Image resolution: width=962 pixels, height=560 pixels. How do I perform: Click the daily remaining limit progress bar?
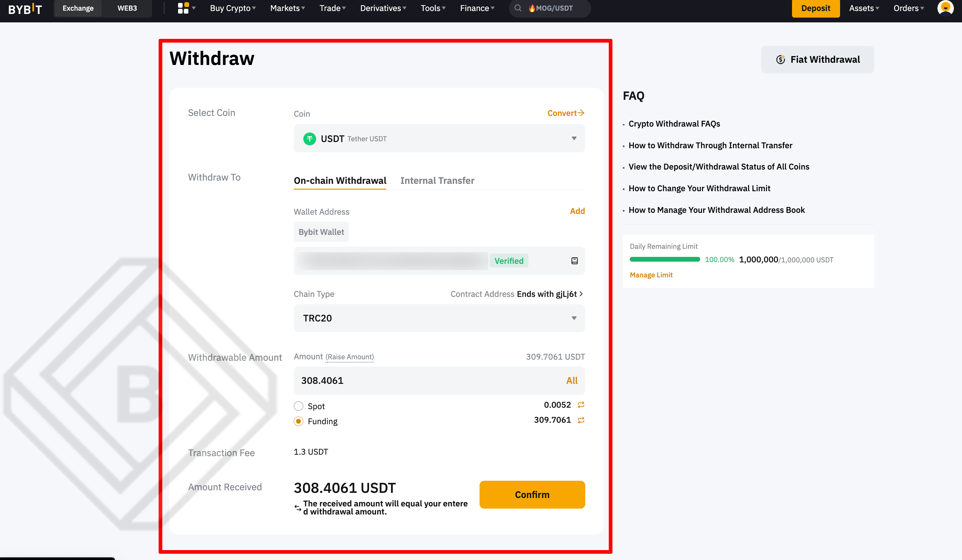click(665, 259)
